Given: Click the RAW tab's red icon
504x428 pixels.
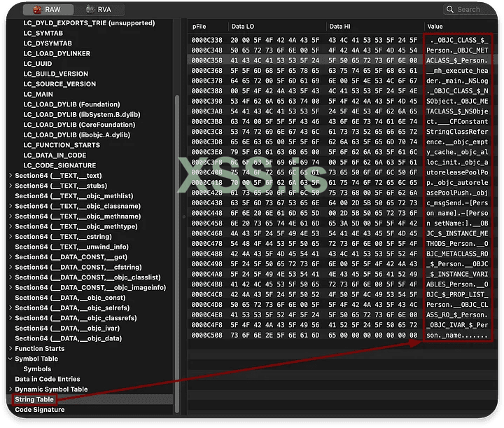Looking at the screenshot, I should (37, 10).
